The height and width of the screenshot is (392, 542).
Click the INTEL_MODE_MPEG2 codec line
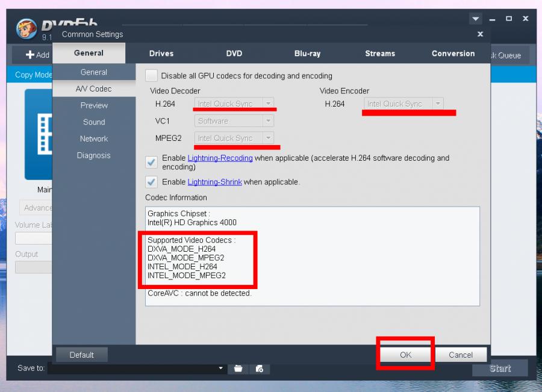point(187,276)
